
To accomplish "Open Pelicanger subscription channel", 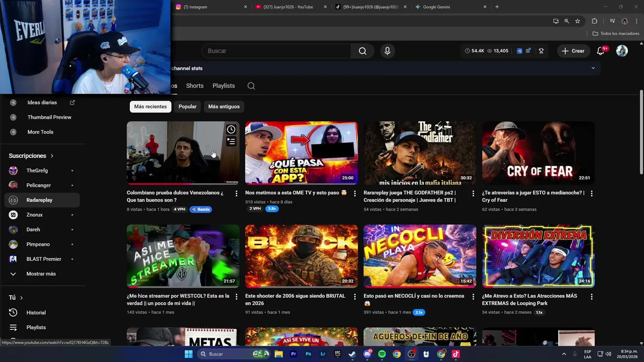I will 43,186.
